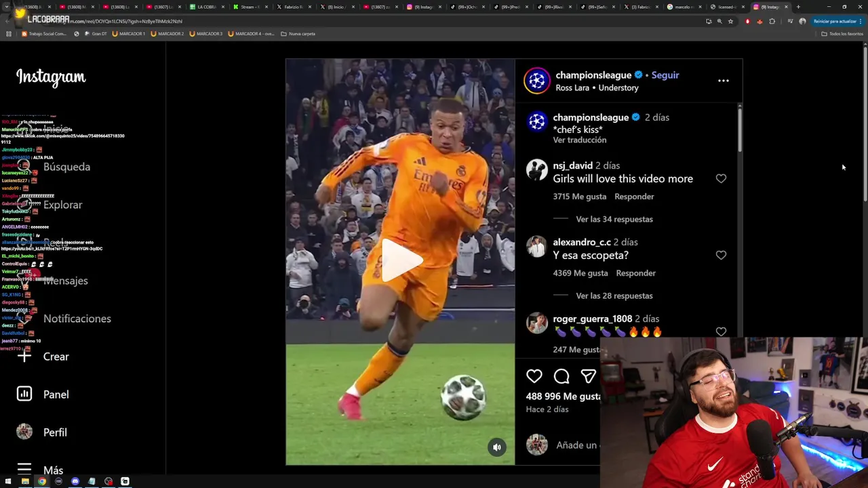Reply to alexandro_c.c's comment with Responder

point(635,273)
